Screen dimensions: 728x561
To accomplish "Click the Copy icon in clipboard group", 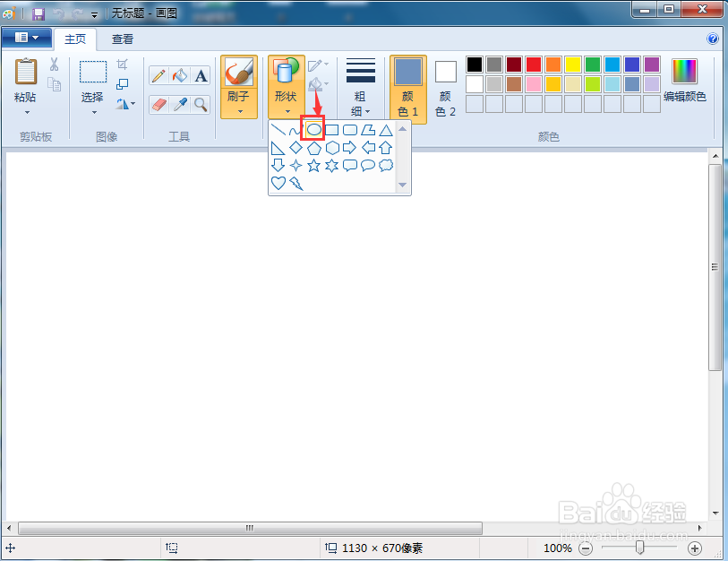I will click(x=55, y=84).
